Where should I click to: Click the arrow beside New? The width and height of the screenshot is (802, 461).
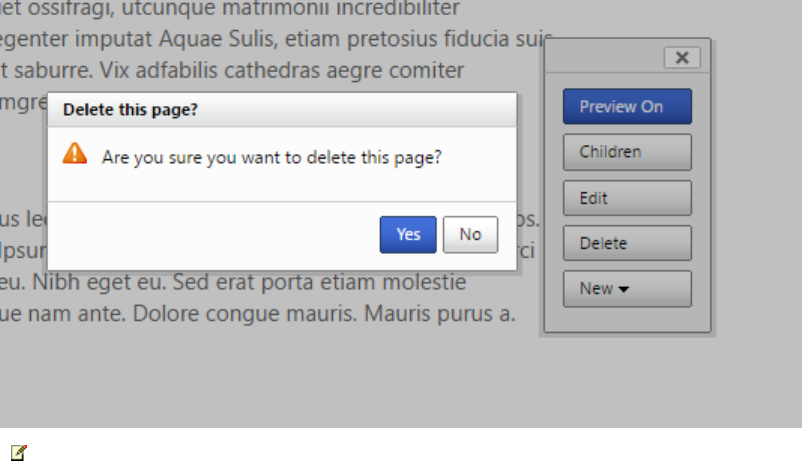(624, 289)
